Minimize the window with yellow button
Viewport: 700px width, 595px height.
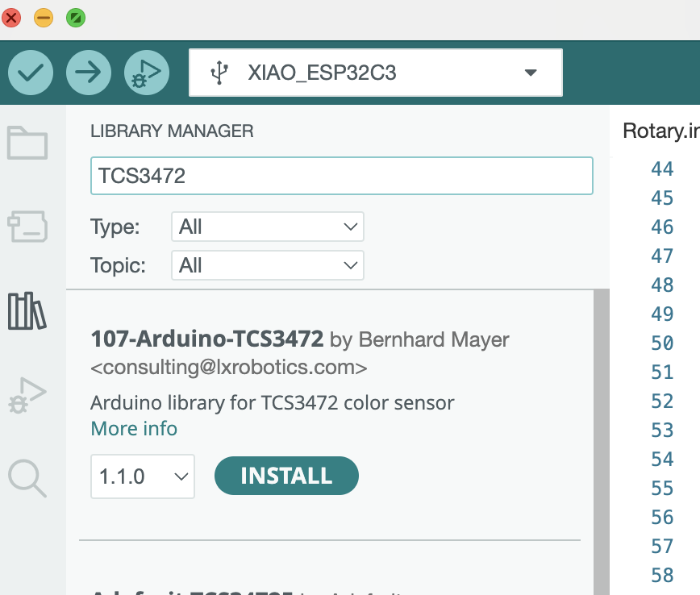(44, 18)
